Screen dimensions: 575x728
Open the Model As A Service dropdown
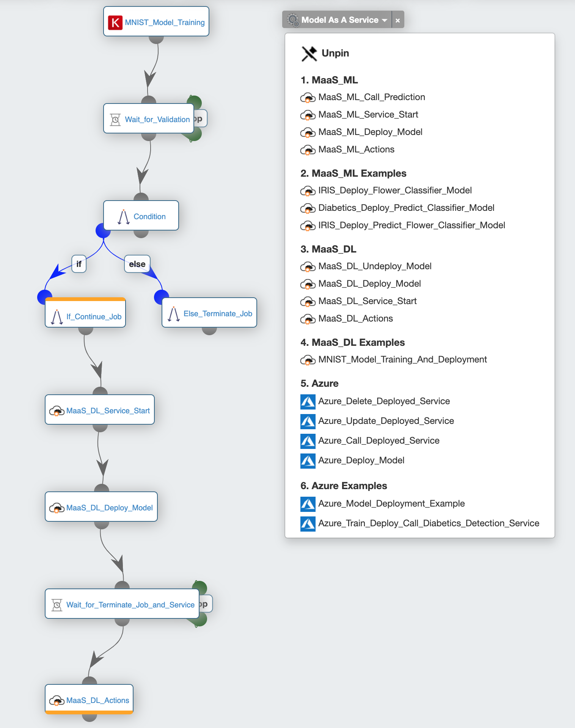[x=337, y=20]
